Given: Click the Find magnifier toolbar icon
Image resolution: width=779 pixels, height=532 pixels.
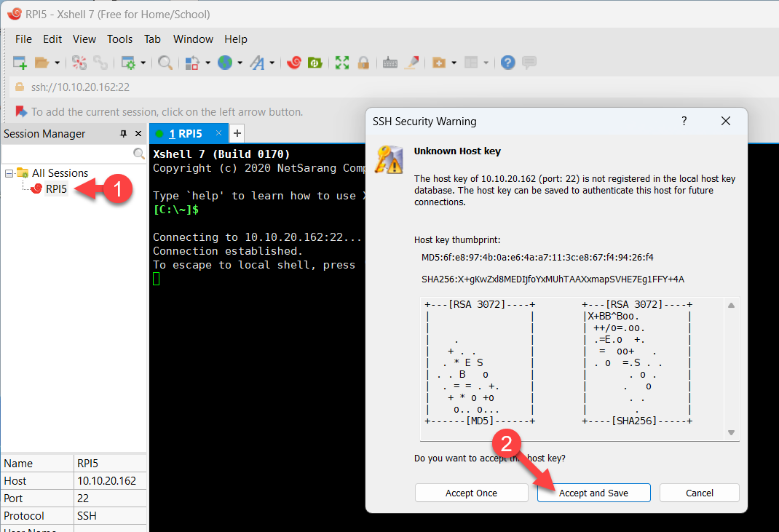Looking at the screenshot, I should (x=165, y=63).
